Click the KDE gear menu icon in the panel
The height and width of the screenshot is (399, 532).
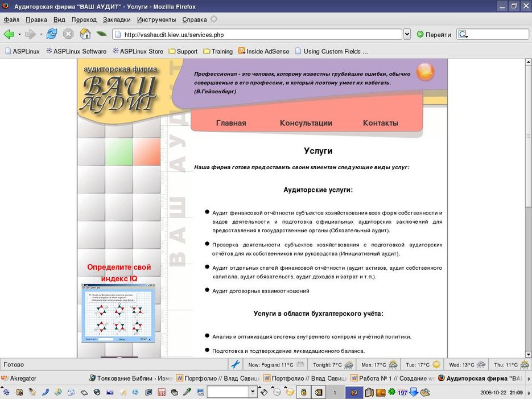[6, 392]
